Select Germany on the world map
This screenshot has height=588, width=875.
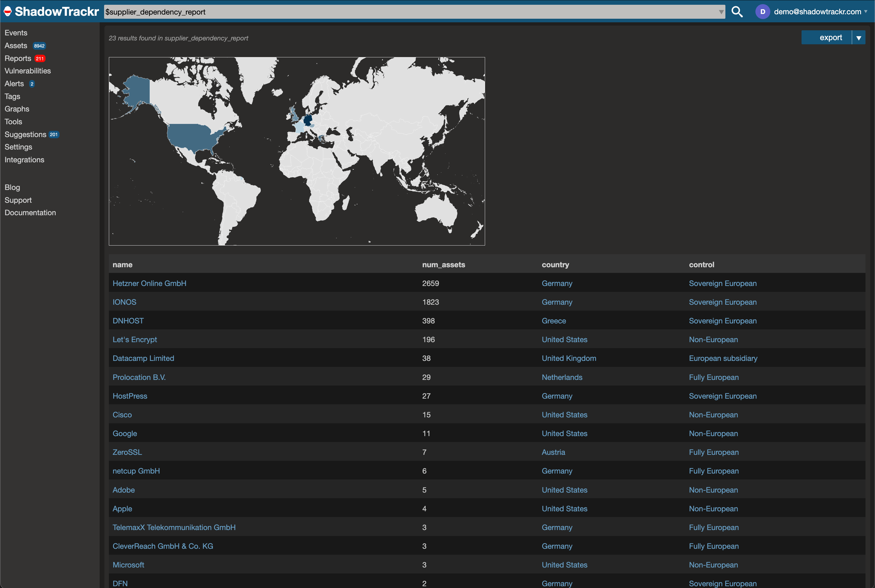308,120
